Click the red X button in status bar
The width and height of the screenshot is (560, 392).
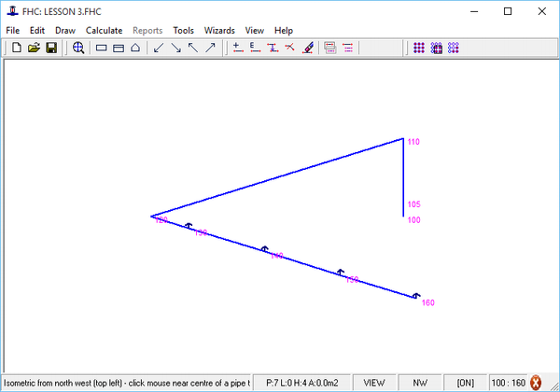point(537,383)
